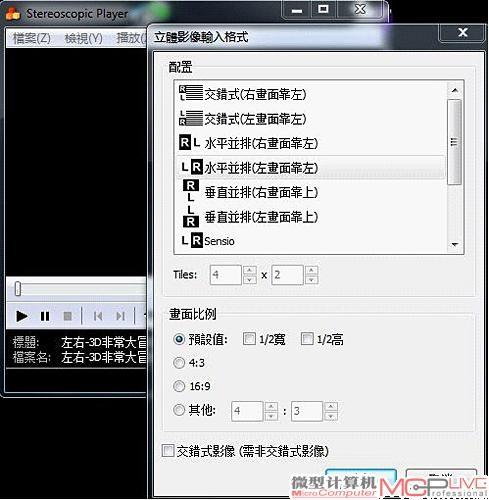
Task: Click custom ratio height field
Action: tap(307, 411)
